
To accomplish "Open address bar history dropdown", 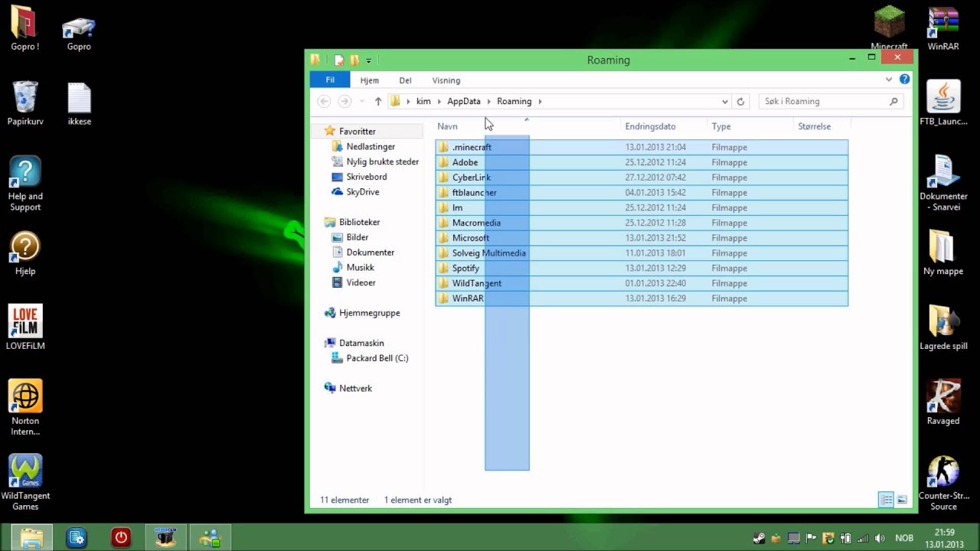I will click(x=724, y=101).
